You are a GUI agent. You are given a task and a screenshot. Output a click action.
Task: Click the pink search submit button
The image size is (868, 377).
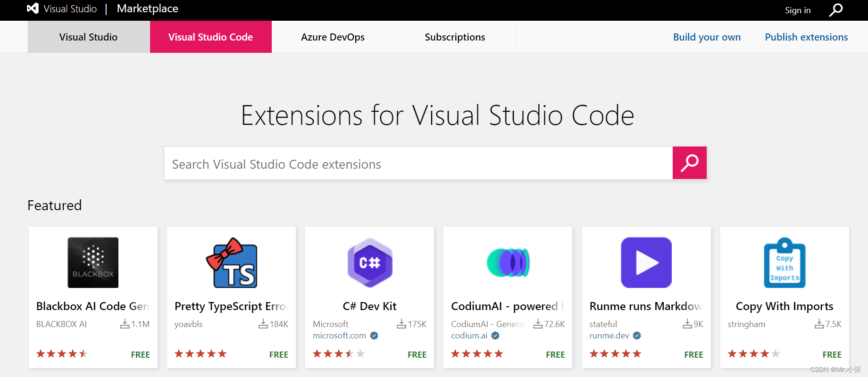click(690, 163)
